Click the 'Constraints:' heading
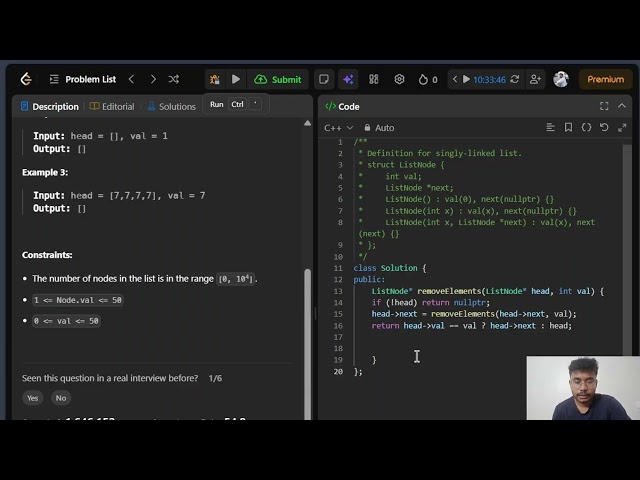The height and width of the screenshot is (480, 640). point(47,255)
